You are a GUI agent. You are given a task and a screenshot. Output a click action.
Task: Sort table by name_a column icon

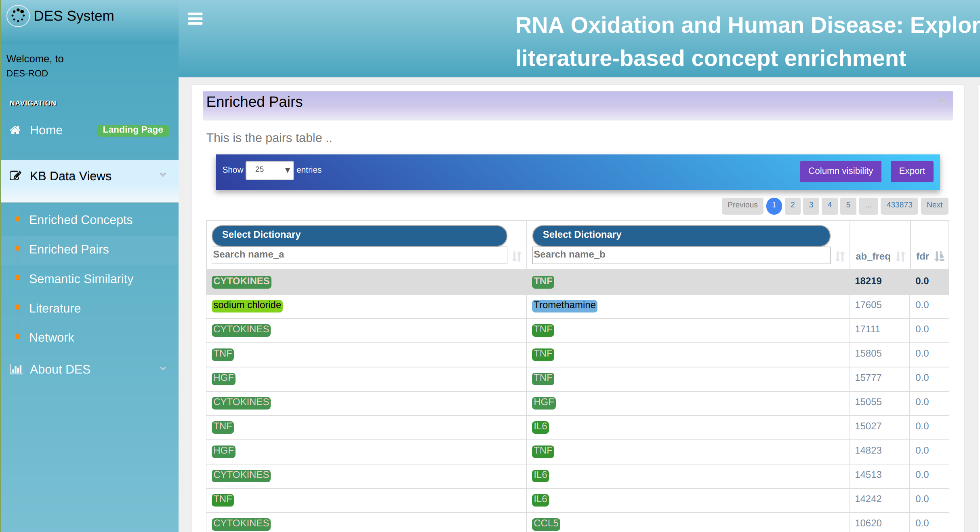517,256
